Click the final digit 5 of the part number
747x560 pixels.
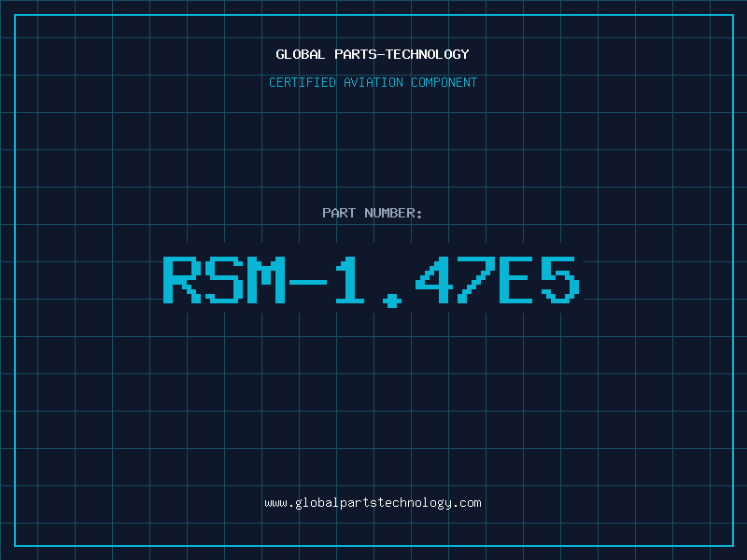560,280
